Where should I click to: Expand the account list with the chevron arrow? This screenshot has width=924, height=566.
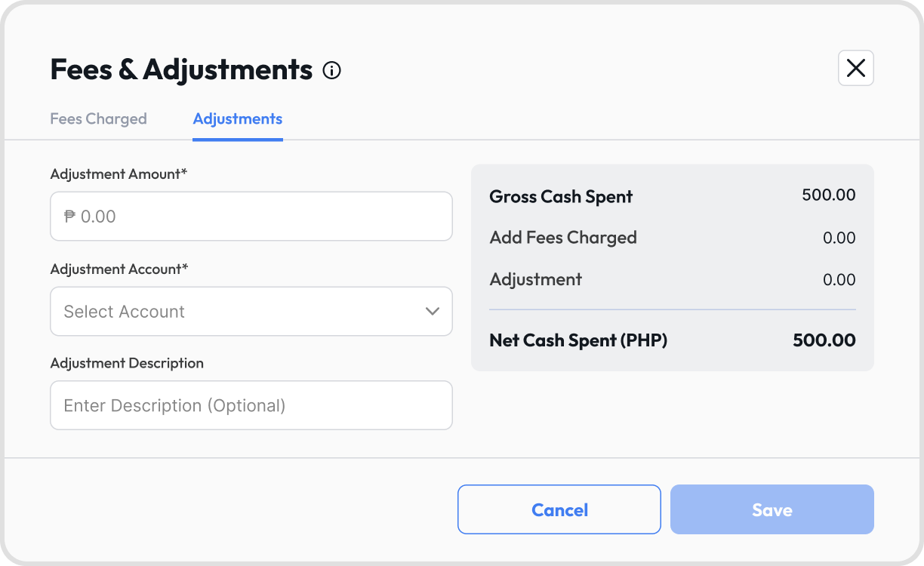(x=433, y=311)
